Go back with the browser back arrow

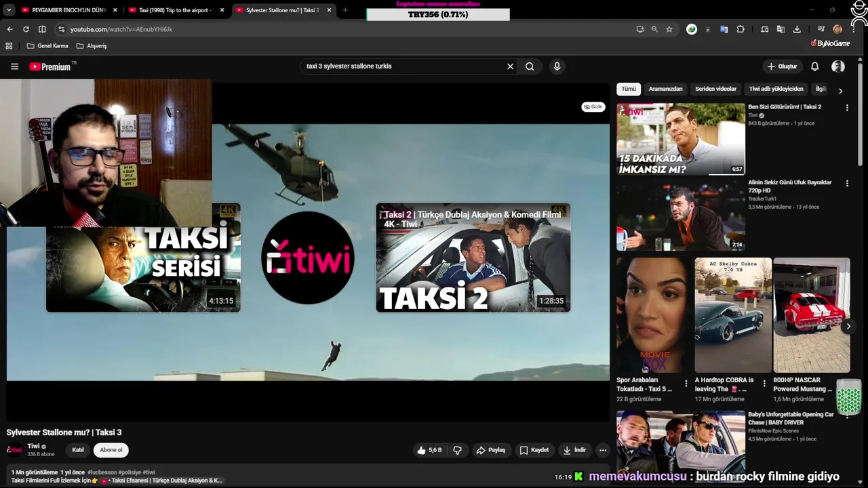click(9, 29)
